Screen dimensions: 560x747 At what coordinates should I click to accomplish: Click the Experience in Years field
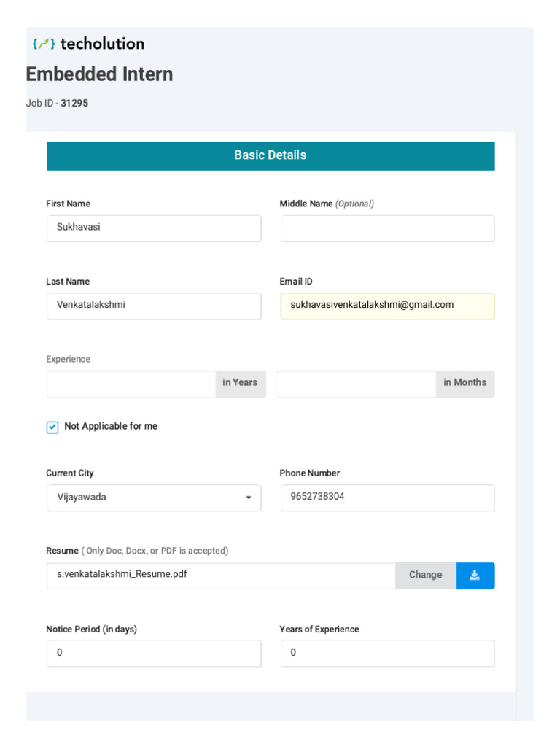131,384
